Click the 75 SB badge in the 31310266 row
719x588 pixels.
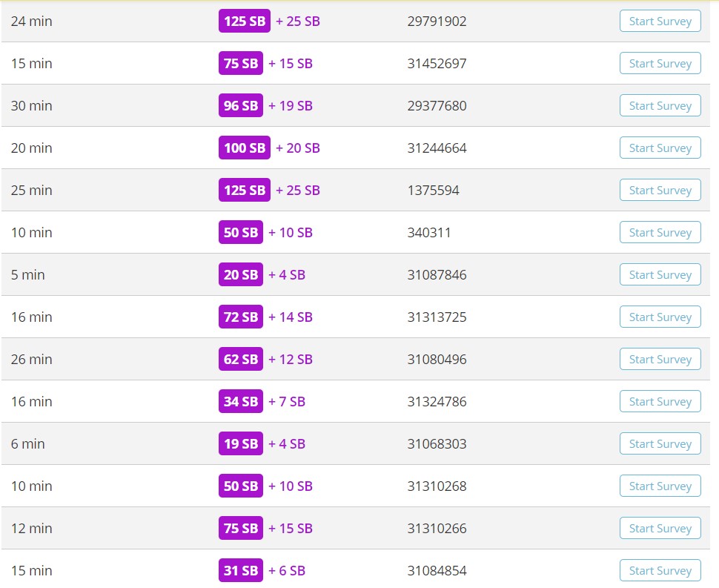click(x=241, y=529)
